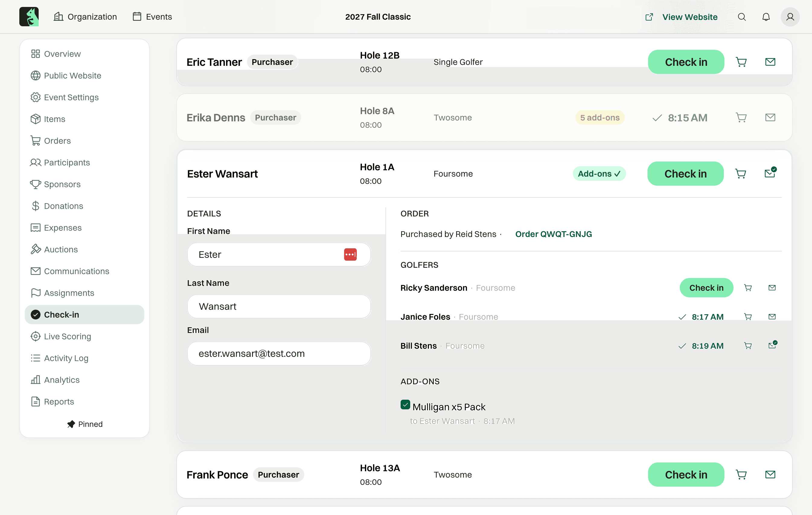Open cart icon for Erika Denns
The height and width of the screenshot is (515, 812).
tap(741, 117)
